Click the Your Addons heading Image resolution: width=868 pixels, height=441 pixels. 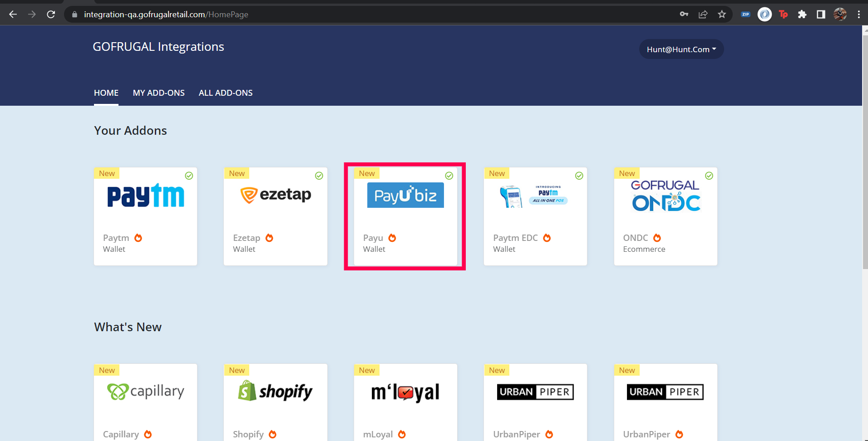tap(130, 131)
